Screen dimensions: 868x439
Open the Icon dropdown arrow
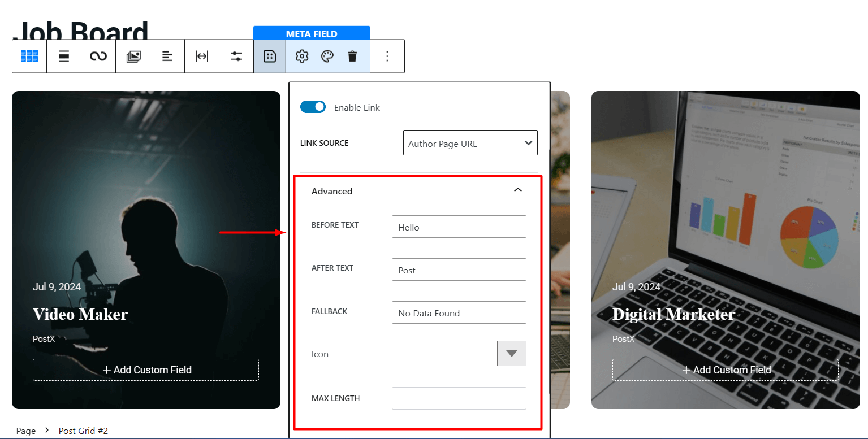[x=511, y=353]
